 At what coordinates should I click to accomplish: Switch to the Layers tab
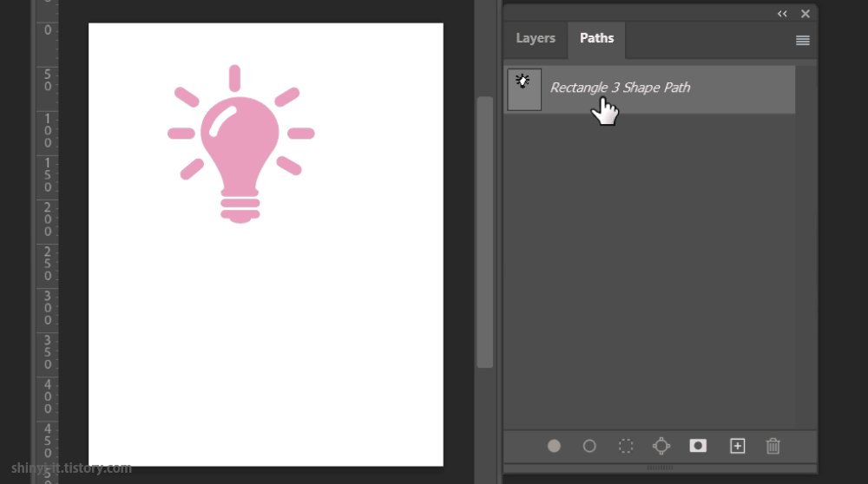point(536,38)
